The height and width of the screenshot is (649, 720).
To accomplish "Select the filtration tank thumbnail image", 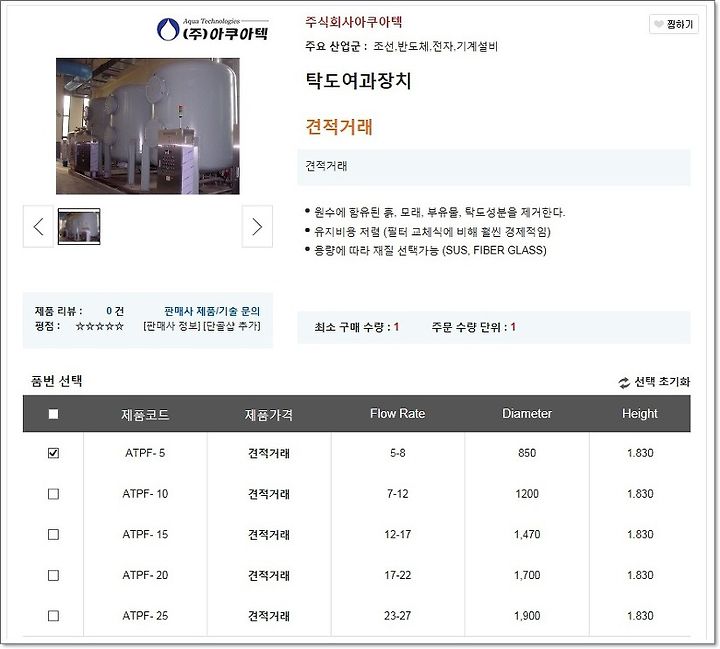I will [79, 226].
